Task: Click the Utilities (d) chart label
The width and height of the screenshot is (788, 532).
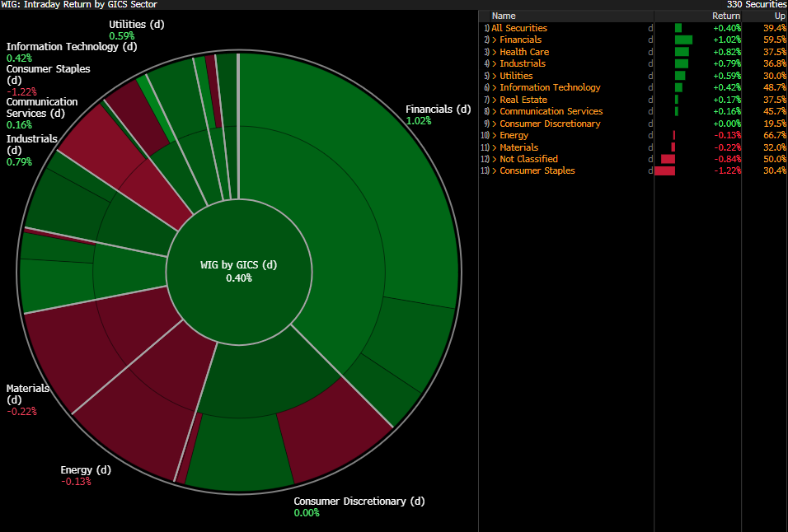Action: [x=137, y=24]
